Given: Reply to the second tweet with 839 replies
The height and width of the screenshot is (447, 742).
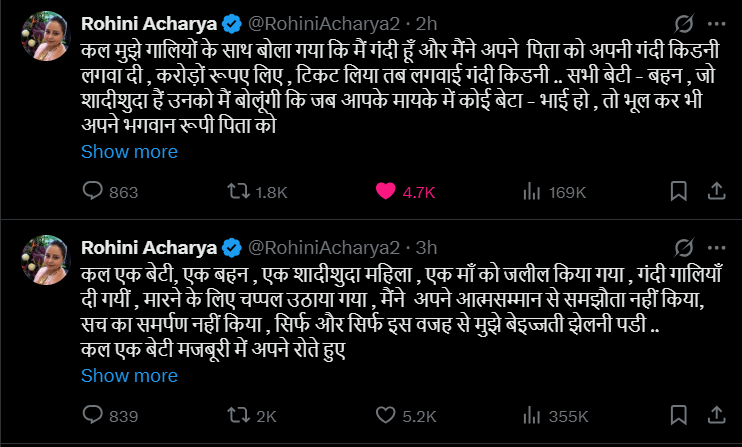Looking at the screenshot, I should pos(90,416).
